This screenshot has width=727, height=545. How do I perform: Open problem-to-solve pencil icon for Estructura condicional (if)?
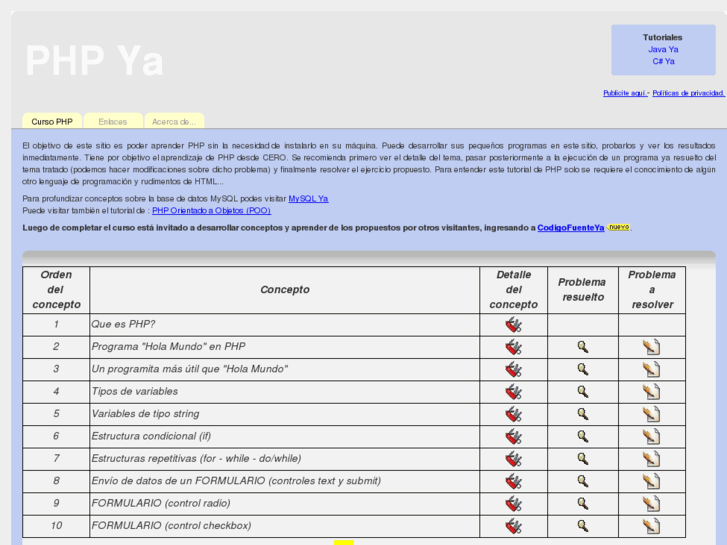point(651,436)
